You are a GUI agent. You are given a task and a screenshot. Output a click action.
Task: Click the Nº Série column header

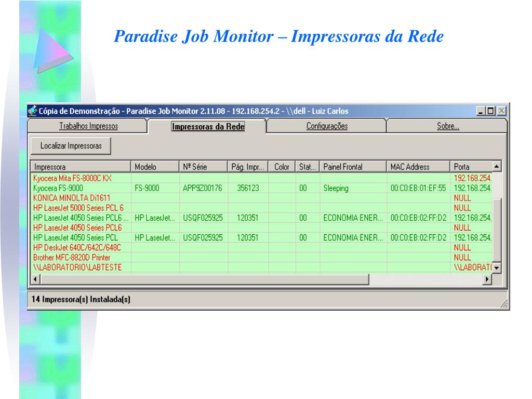pos(203,167)
